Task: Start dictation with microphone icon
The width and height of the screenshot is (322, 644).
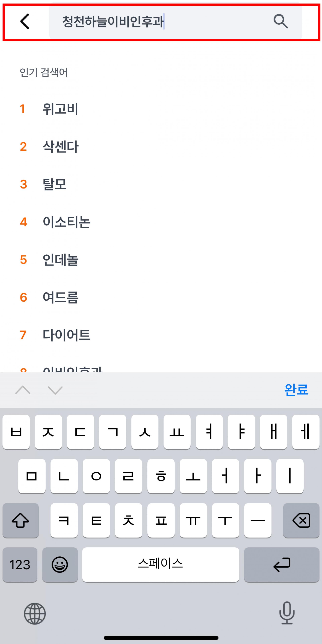Action: (287, 613)
